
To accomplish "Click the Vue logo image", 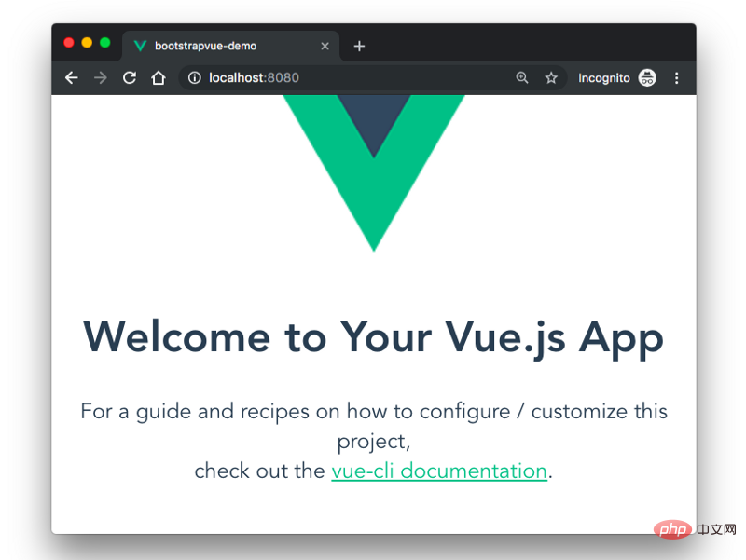I will [374, 173].
